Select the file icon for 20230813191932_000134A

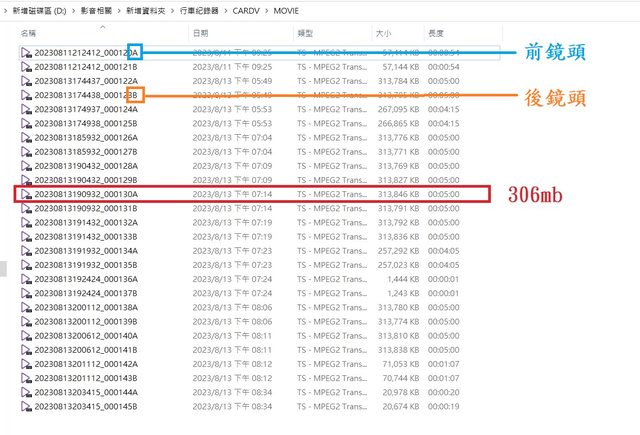[x=26, y=251]
